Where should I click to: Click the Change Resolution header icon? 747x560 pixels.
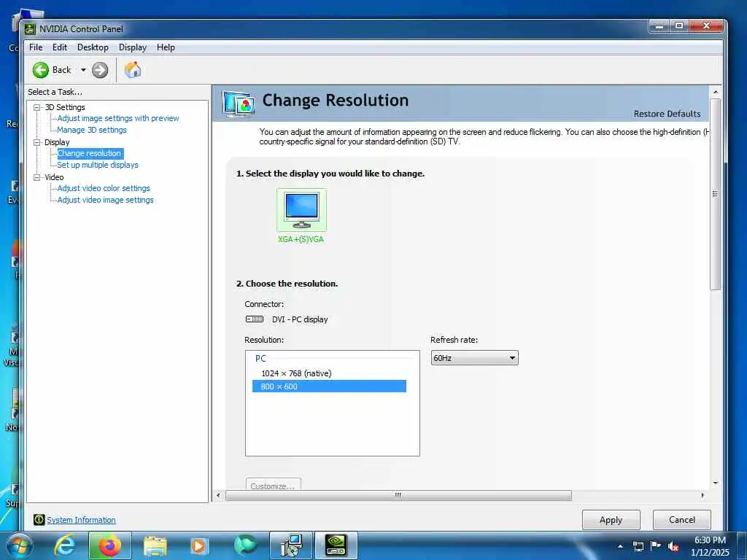[239, 104]
